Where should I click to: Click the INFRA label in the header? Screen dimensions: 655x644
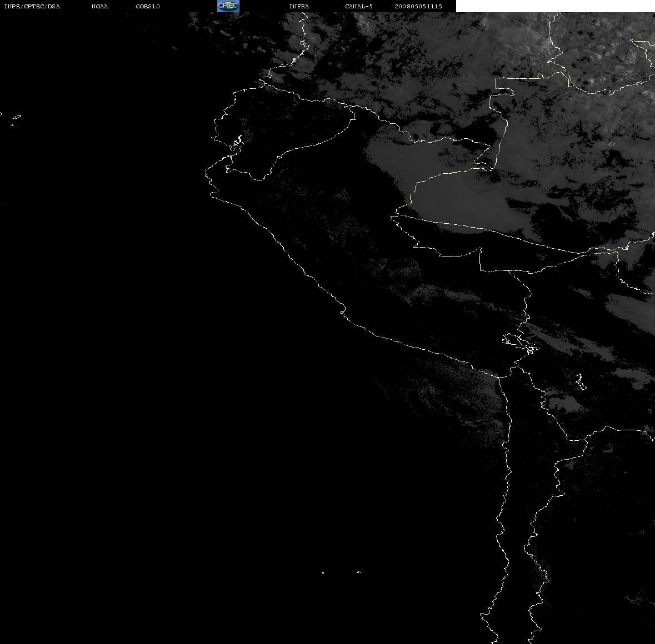tap(299, 6)
